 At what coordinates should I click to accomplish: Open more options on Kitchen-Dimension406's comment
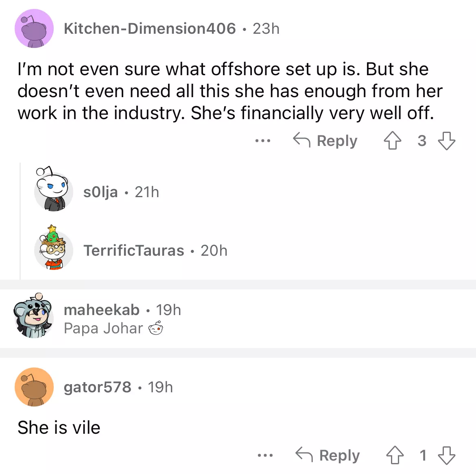(x=263, y=141)
